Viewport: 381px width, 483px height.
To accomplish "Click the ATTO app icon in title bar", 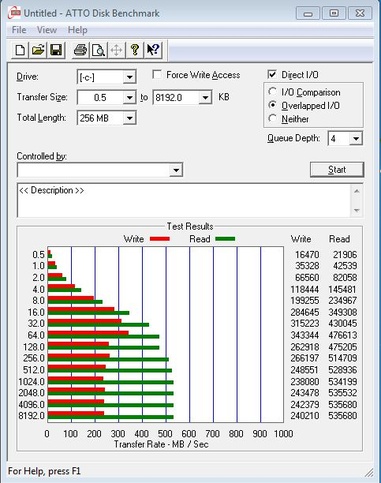I will tap(14, 13).
